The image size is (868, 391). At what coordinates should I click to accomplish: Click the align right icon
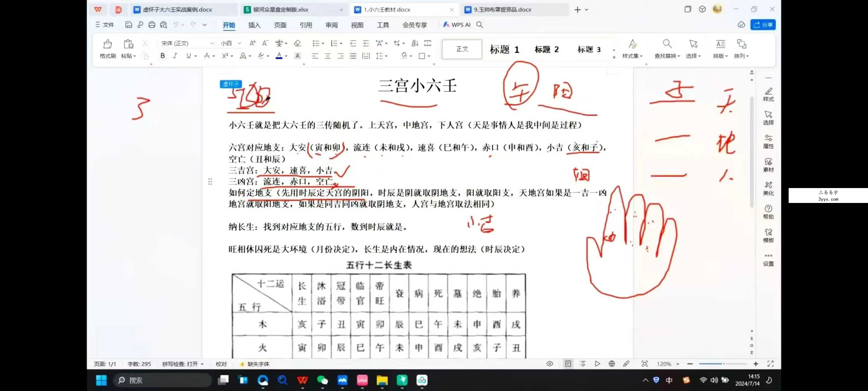pyautogui.click(x=340, y=56)
